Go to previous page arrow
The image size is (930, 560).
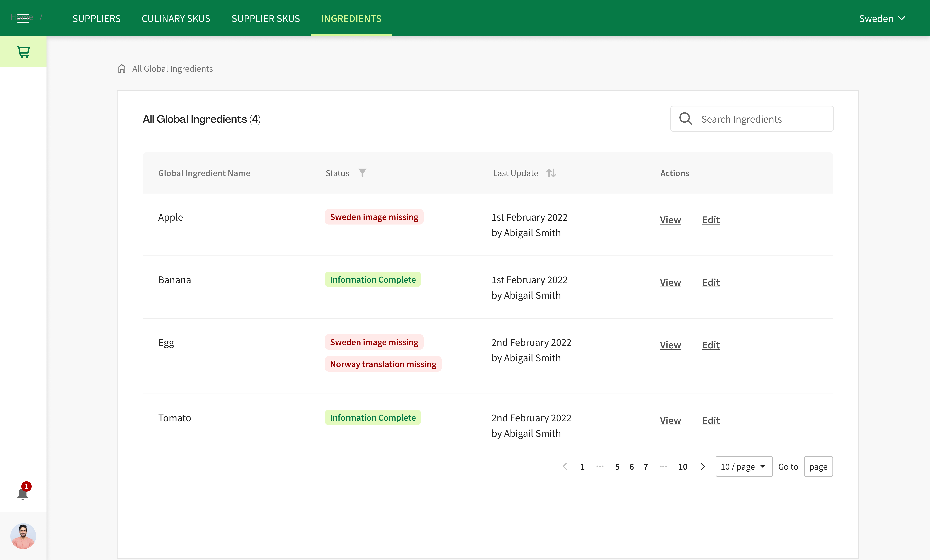point(565,466)
